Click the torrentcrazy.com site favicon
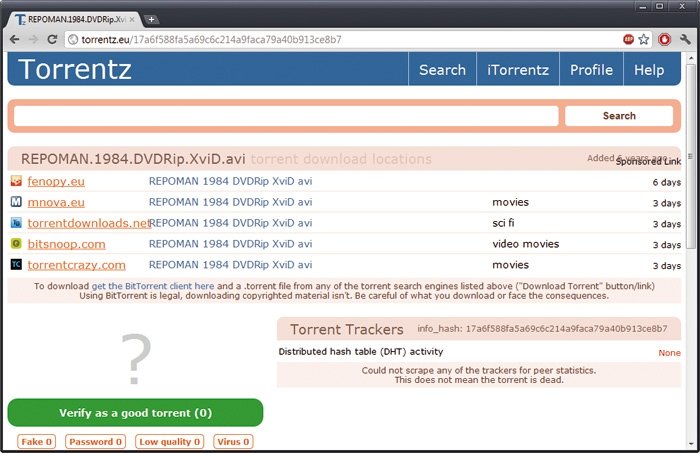The width and height of the screenshot is (700, 453). click(x=16, y=265)
